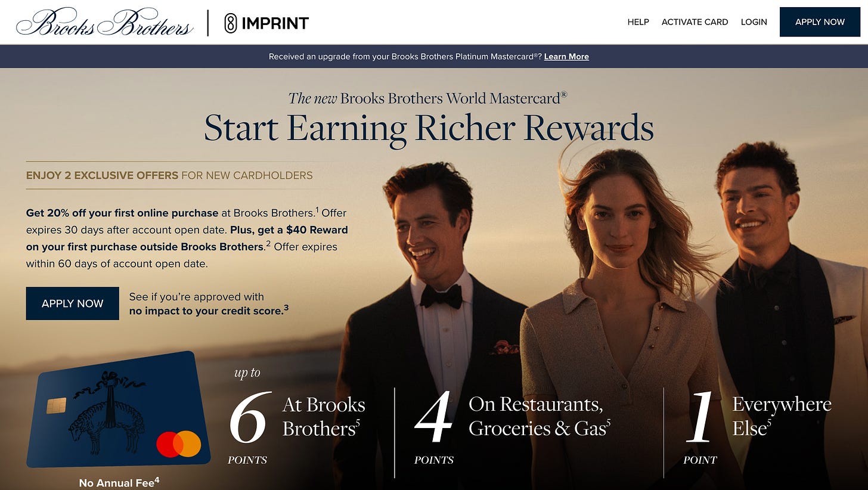Click the 4 points Restaurants, Groceries & Gas
Image resolution: width=868 pixels, height=490 pixels.
(513, 423)
